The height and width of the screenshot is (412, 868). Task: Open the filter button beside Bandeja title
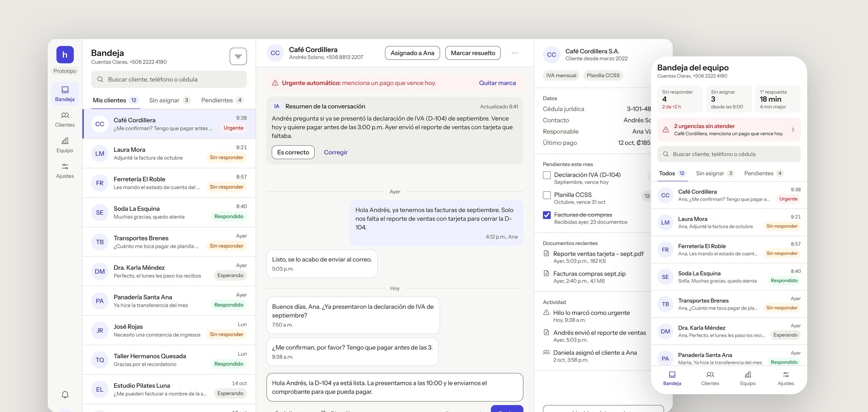(x=238, y=56)
